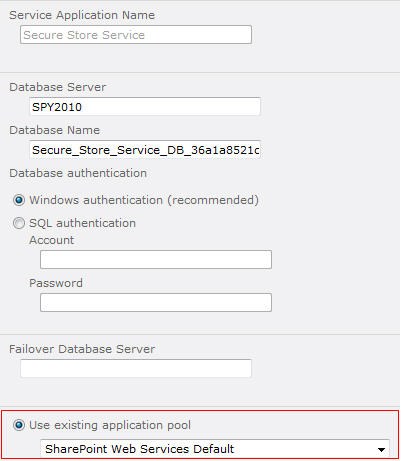Click the Use existing application pool label
Screen dimensions: 401x461
tap(110, 425)
